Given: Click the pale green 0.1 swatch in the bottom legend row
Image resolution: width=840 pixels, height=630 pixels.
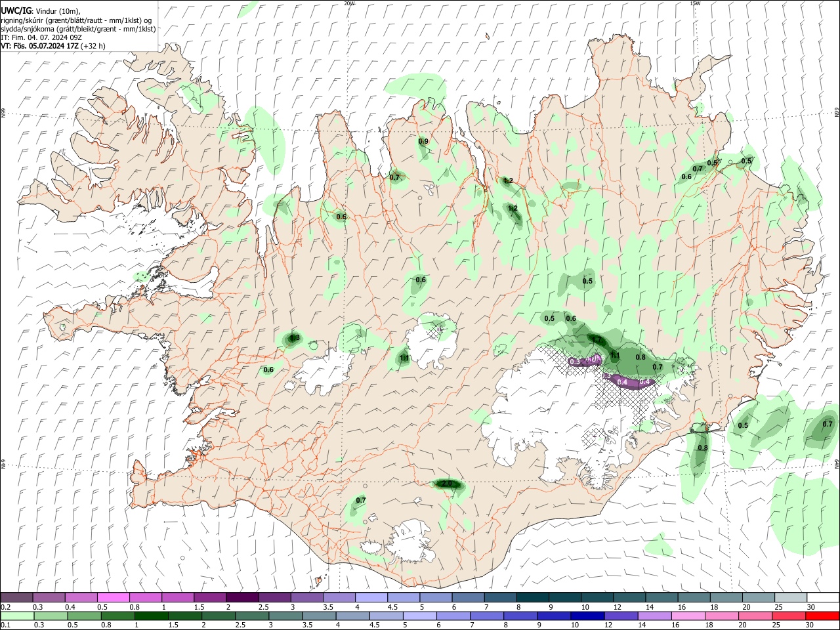Looking at the screenshot, I should pyautogui.click(x=17, y=616).
